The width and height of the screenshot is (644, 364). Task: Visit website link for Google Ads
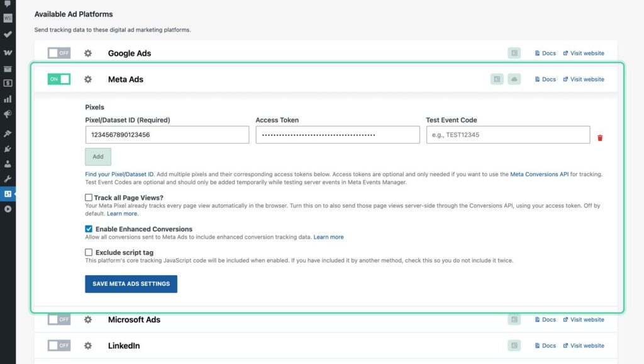coord(583,53)
